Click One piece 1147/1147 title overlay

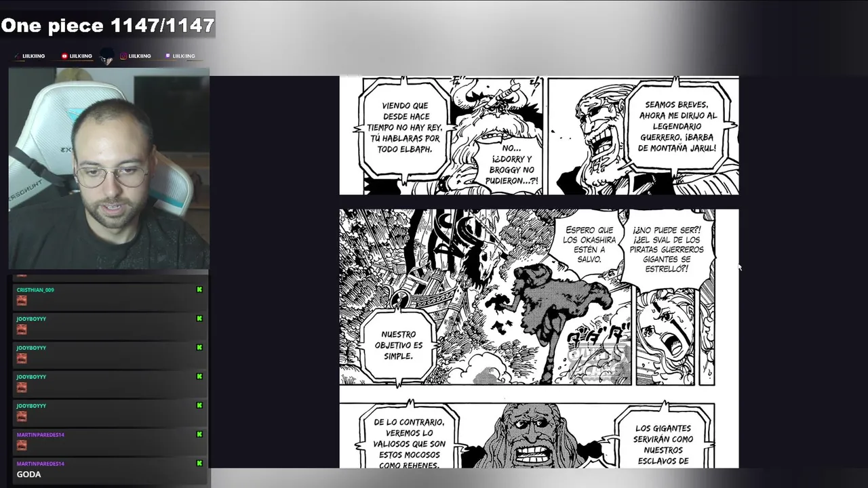(x=108, y=26)
